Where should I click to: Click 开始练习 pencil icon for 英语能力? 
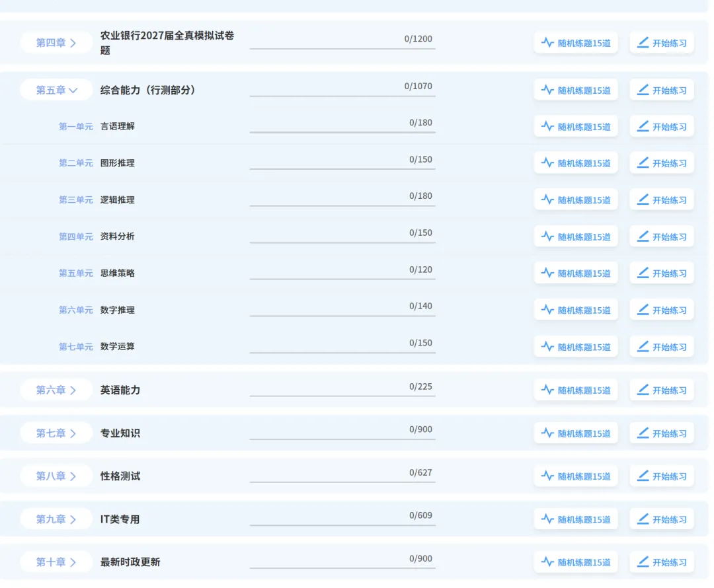(x=643, y=390)
